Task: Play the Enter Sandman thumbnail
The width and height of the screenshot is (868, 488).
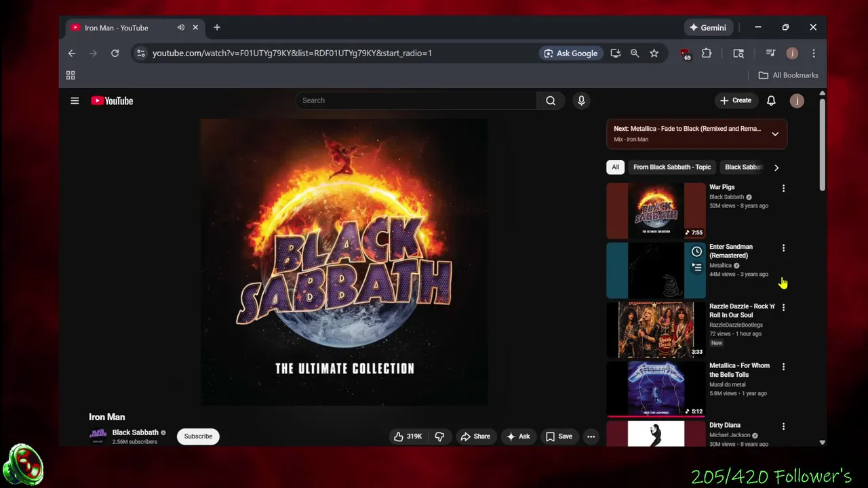Action: pyautogui.click(x=656, y=270)
